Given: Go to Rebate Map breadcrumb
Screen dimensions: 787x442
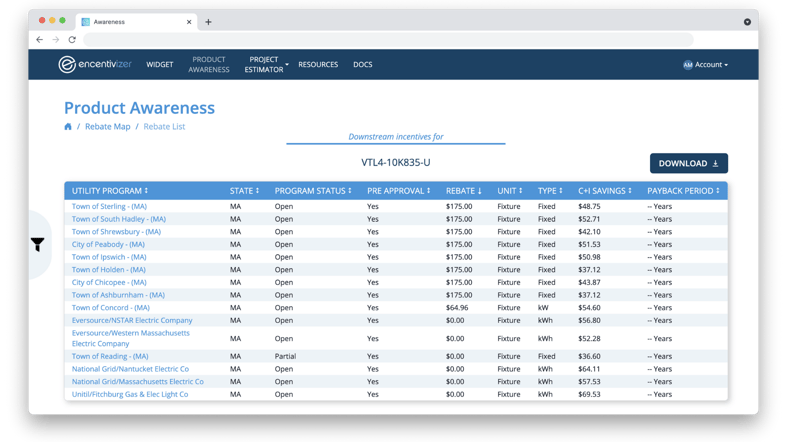Looking at the screenshot, I should 107,126.
